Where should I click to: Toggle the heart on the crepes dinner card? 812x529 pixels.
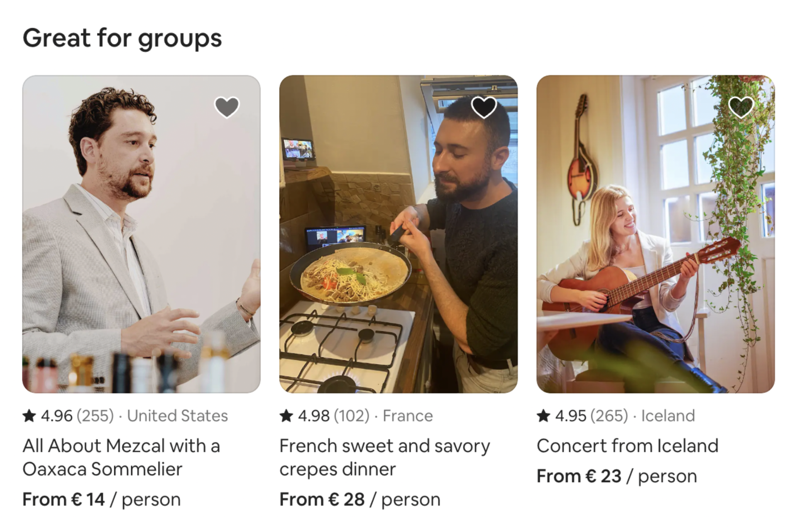click(484, 107)
